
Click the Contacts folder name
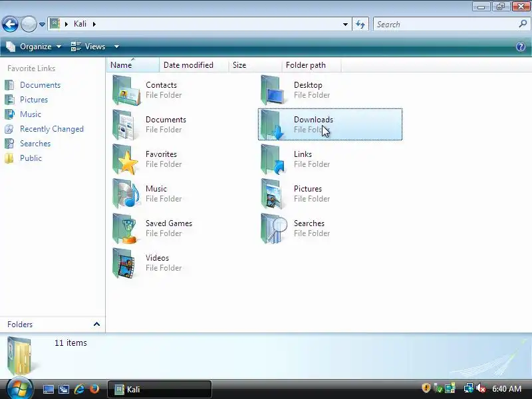(x=161, y=85)
